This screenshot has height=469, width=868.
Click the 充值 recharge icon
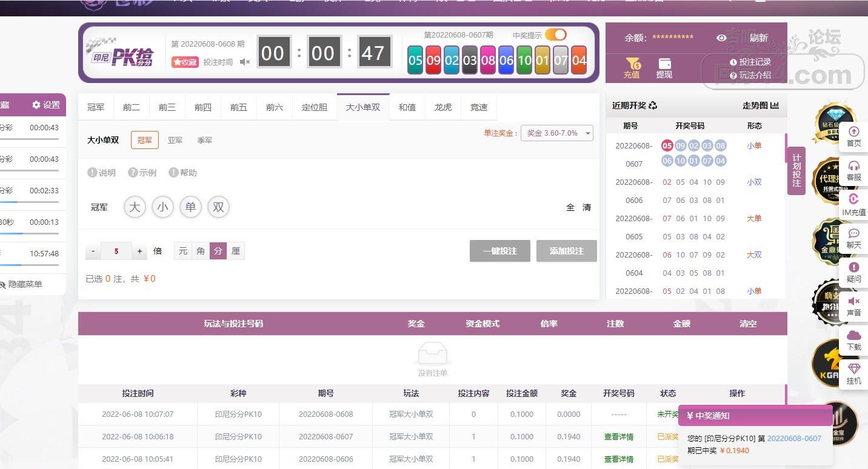coord(632,64)
